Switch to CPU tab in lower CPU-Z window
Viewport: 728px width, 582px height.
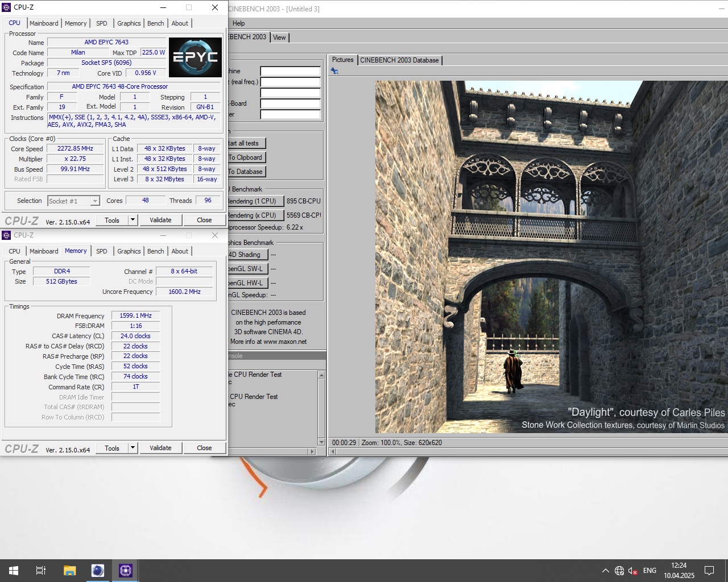(15, 251)
